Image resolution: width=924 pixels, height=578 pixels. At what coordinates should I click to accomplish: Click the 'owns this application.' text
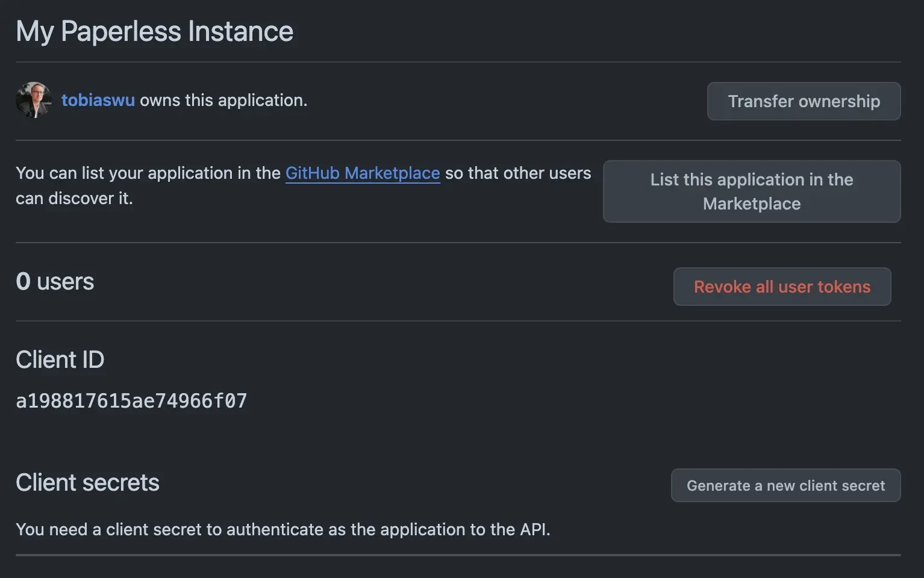223,100
